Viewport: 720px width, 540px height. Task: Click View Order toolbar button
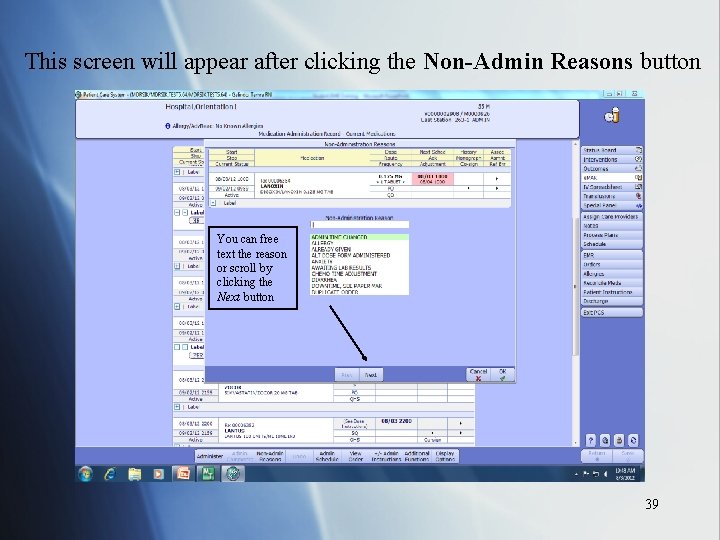tap(355, 456)
